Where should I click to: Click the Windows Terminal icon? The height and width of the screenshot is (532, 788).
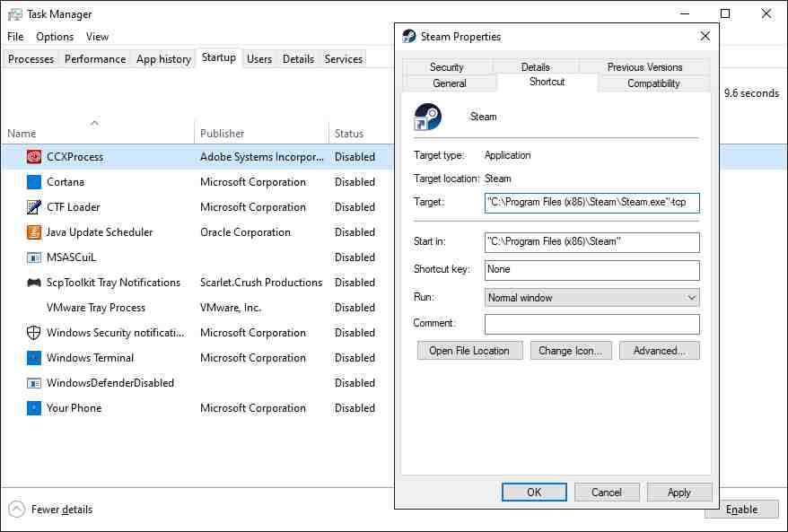34,358
